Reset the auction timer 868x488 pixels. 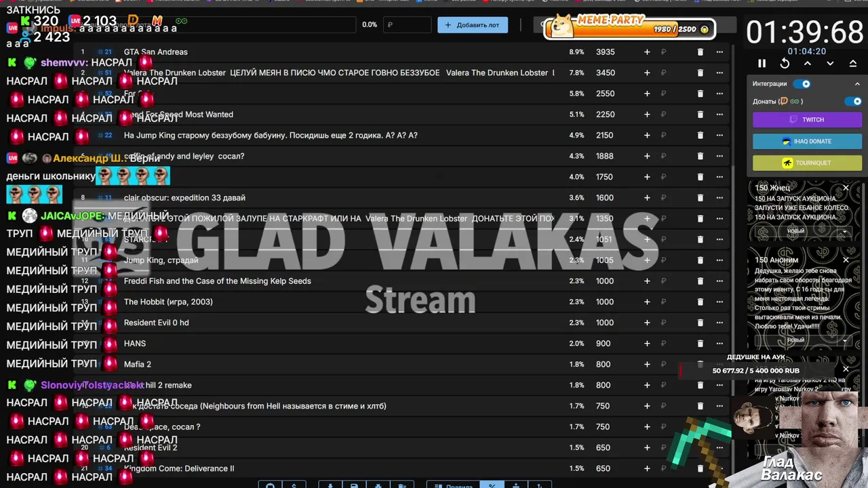(785, 63)
